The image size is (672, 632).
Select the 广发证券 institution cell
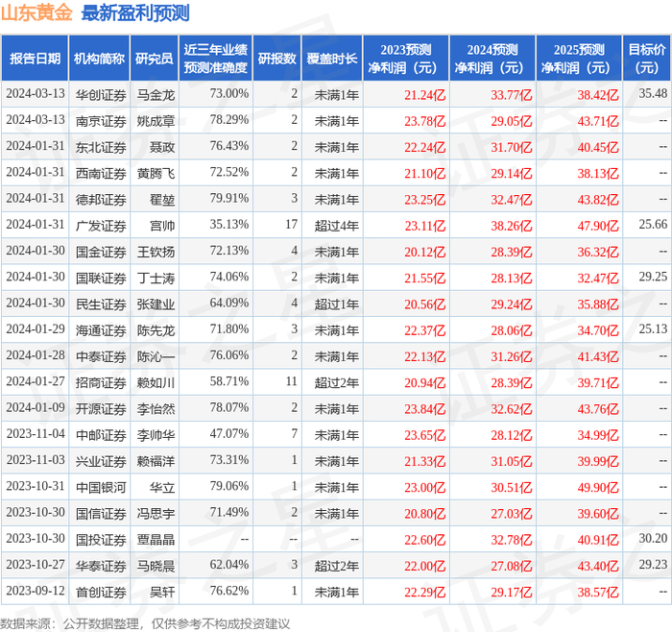[x=101, y=226]
